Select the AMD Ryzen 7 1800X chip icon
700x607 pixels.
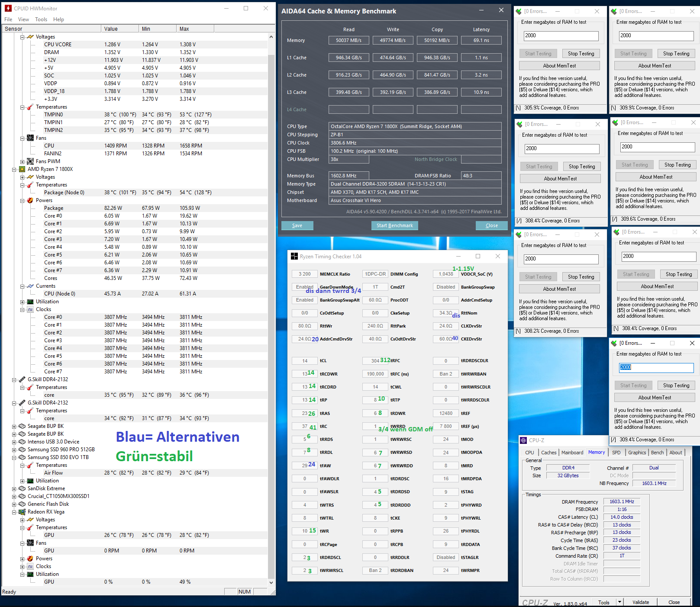[x=22, y=169]
